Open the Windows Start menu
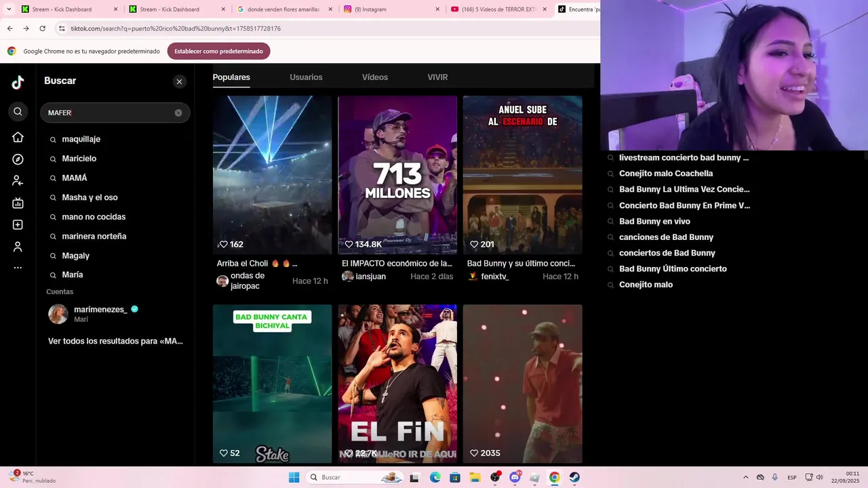Image resolution: width=868 pixels, height=488 pixels. (x=294, y=477)
